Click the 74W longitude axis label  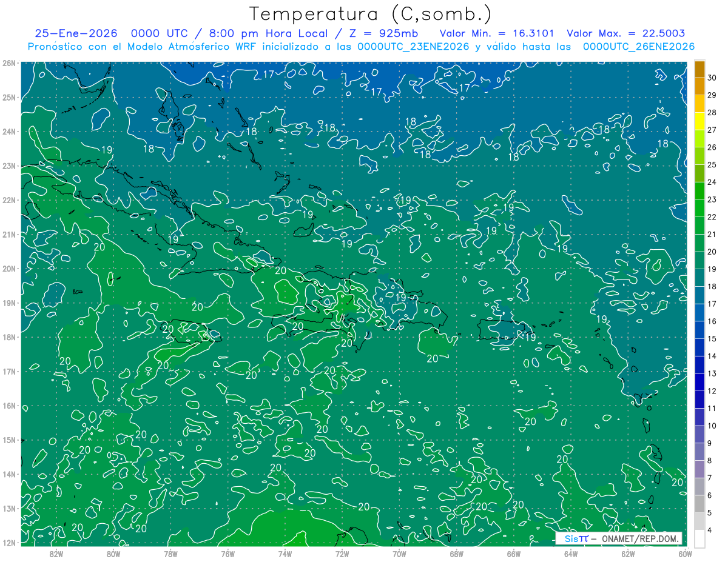pyautogui.click(x=285, y=553)
